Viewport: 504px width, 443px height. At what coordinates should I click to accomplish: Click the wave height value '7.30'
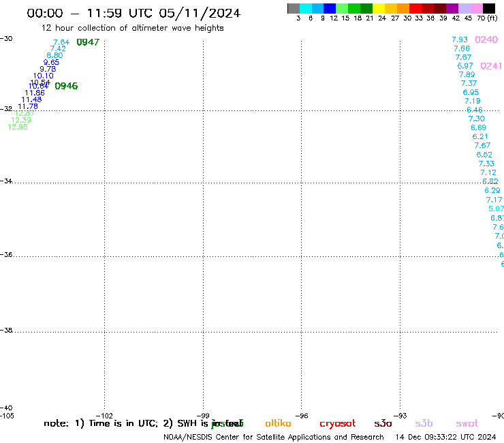(476, 119)
